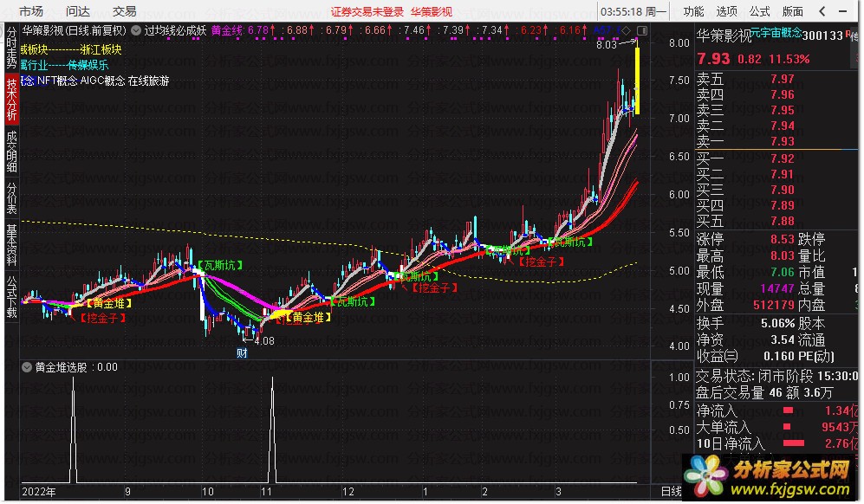Click 日线 period button below chart
This screenshot has width=864, height=504.
click(x=671, y=491)
